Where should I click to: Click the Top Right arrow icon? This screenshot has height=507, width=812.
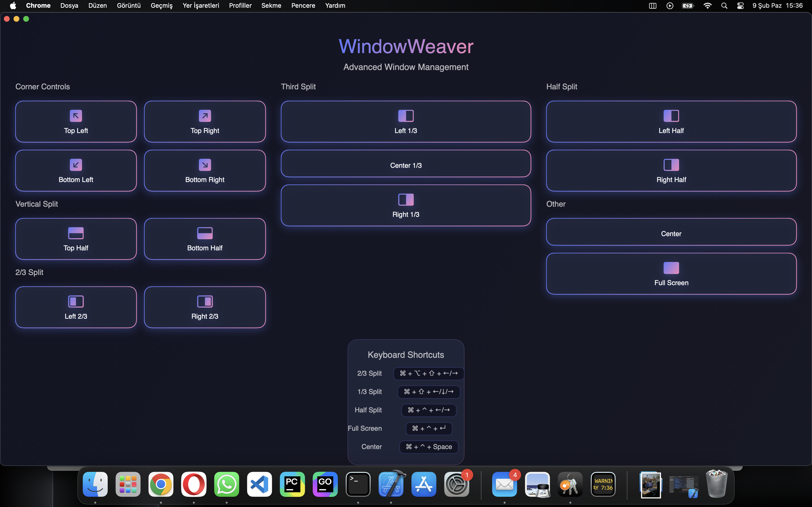coord(205,116)
